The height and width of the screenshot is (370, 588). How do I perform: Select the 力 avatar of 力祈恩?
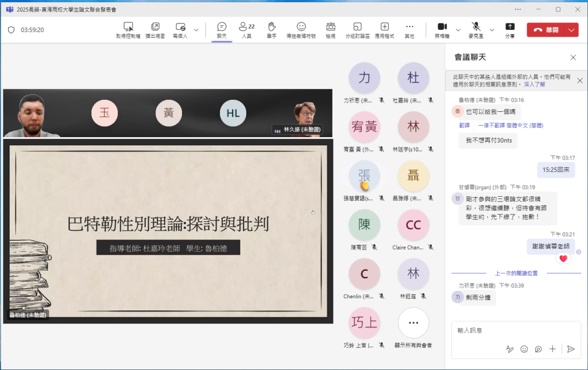[x=365, y=78]
